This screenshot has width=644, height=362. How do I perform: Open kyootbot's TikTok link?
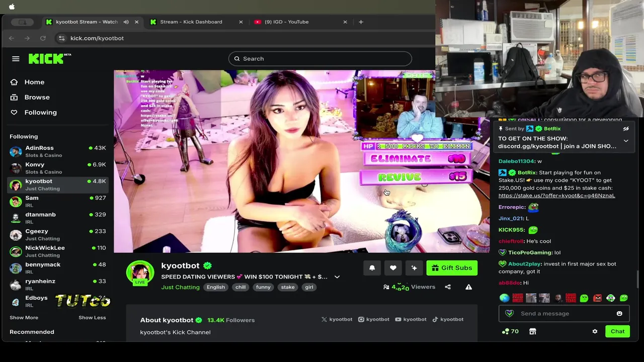point(448,319)
